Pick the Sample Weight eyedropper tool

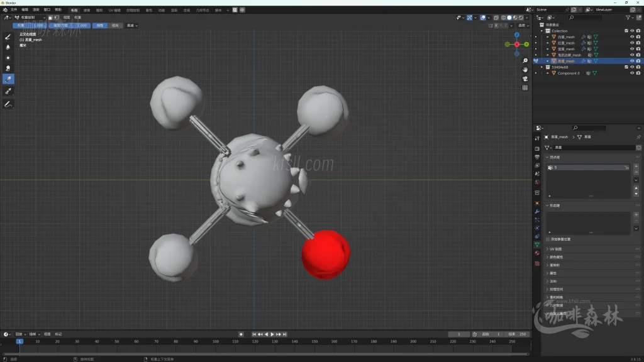(9, 91)
